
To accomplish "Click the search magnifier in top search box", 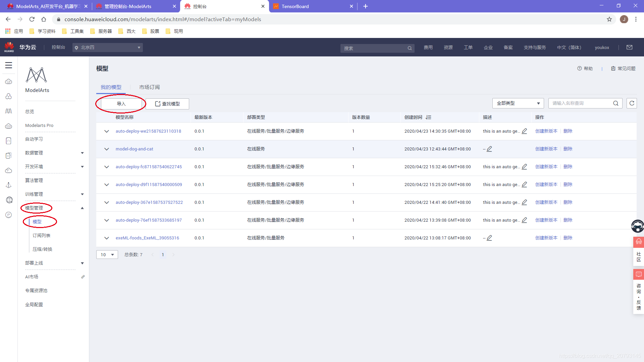I will coord(410,48).
